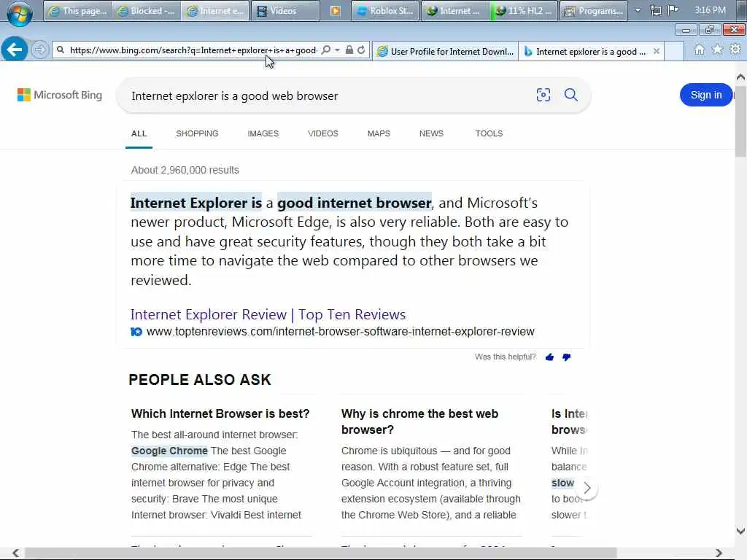This screenshot has width=747, height=560.
Task: Switch to NEWS results tab
Action: tap(431, 134)
